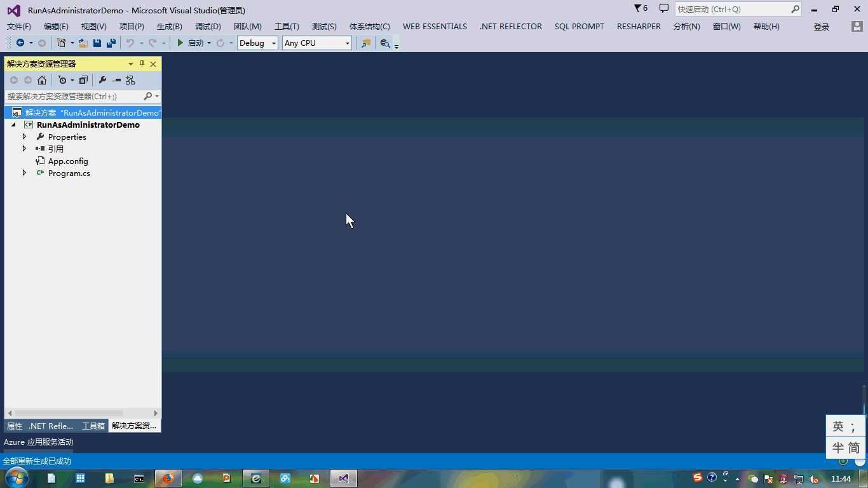
Task: Expand the 引用 references node
Action: 25,149
